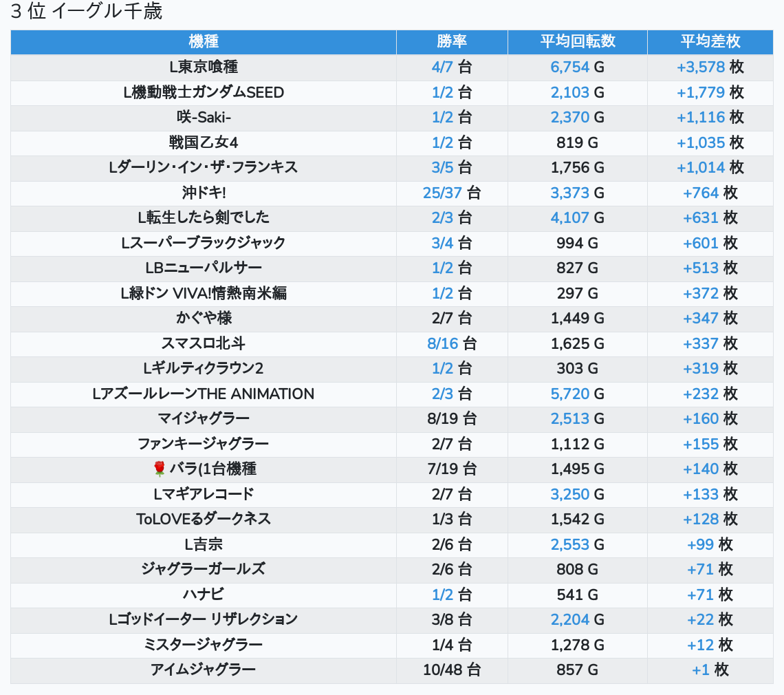Image resolution: width=784 pixels, height=695 pixels.
Task: Click the 3 位 イーグル千歳 heading
Action: click(87, 11)
